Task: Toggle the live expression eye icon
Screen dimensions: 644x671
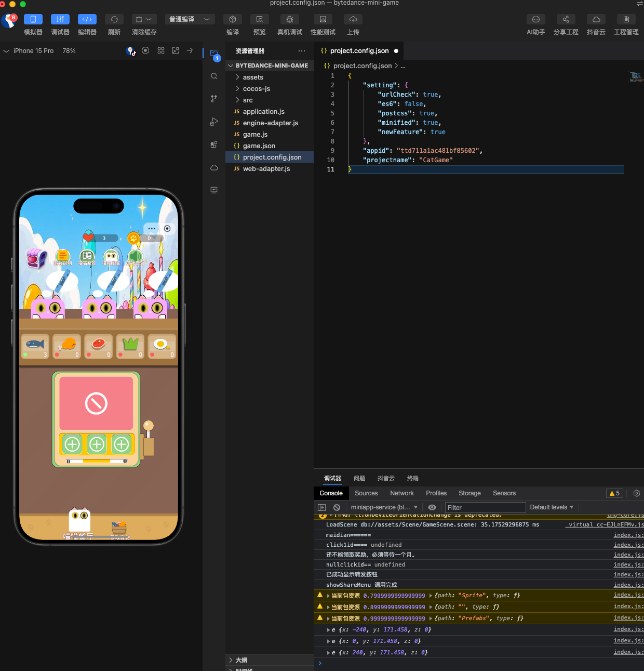Action: 432,507
